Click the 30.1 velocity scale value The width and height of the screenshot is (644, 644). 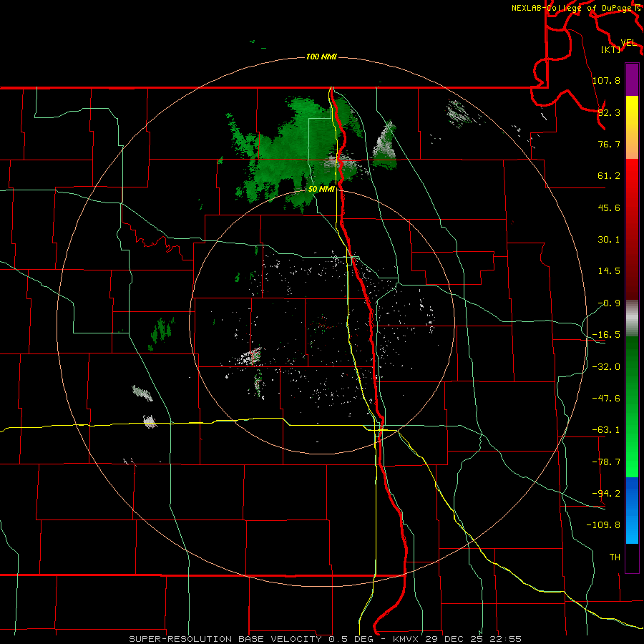609,240
